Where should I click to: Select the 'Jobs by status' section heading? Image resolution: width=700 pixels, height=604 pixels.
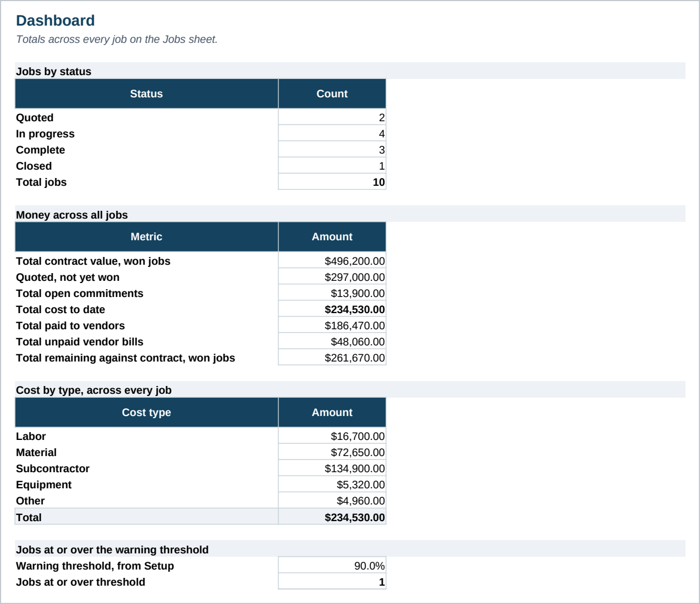(x=53, y=71)
